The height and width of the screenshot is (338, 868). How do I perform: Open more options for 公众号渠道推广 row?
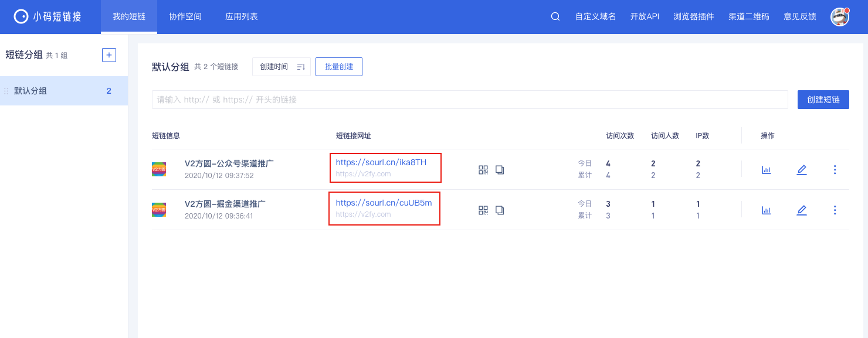(x=835, y=170)
